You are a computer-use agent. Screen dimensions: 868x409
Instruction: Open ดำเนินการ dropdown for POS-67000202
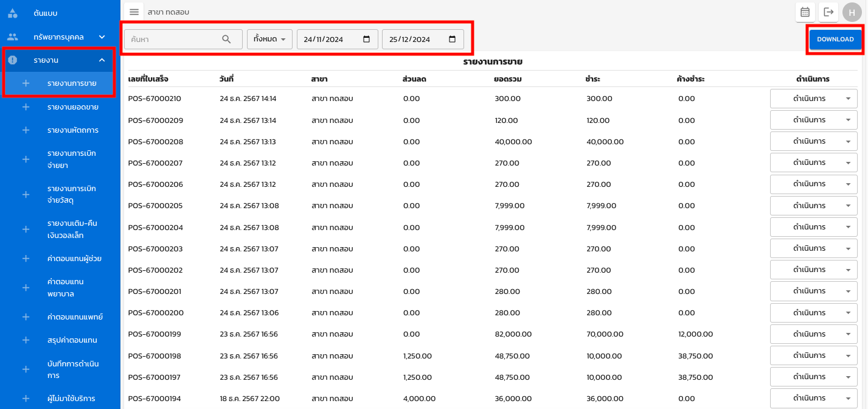814,270
